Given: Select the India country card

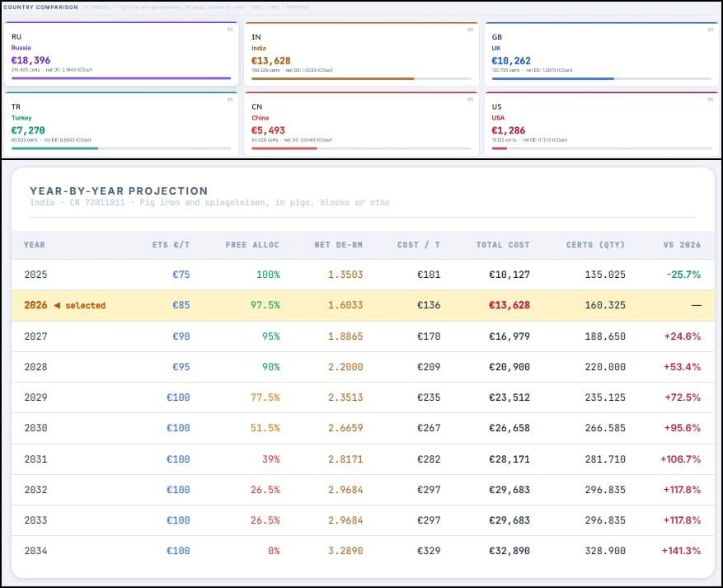Looking at the screenshot, I should point(360,53).
